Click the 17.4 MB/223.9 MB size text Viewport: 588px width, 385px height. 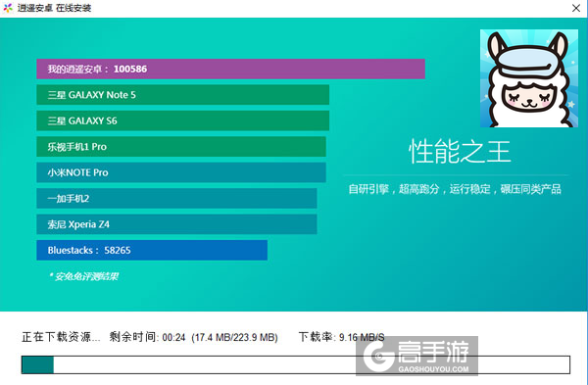pos(234,337)
